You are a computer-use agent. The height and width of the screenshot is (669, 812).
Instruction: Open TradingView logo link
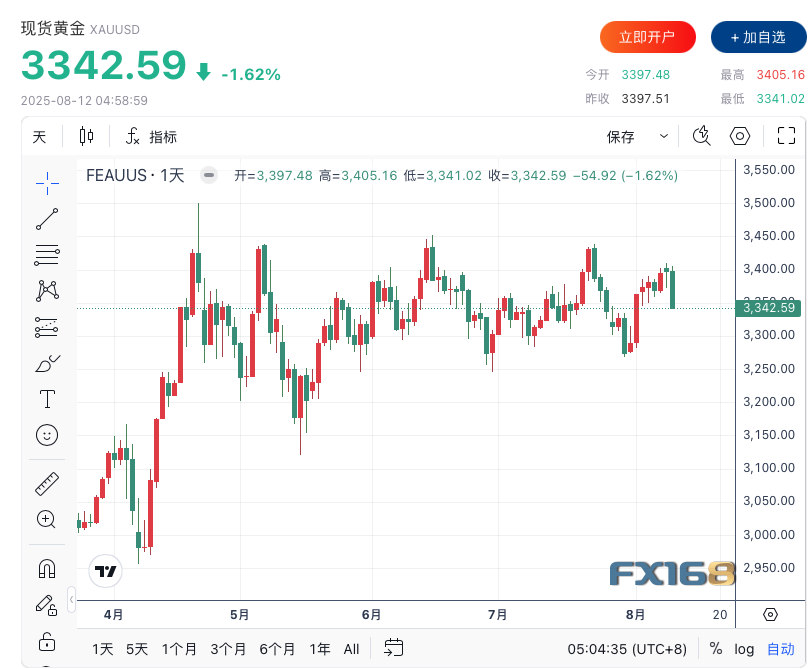click(106, 571)
